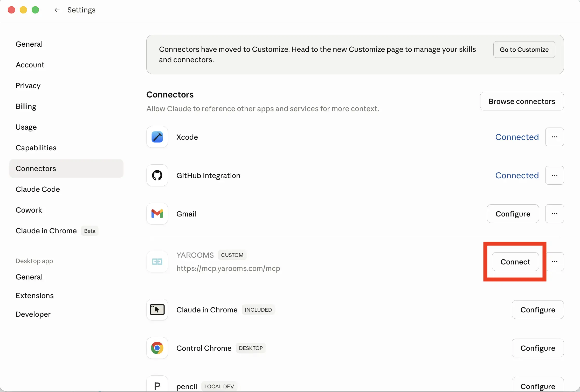Click the Connected status for Xcode
580x392 pixels.
pyautogui.click(x=517, y=137)
